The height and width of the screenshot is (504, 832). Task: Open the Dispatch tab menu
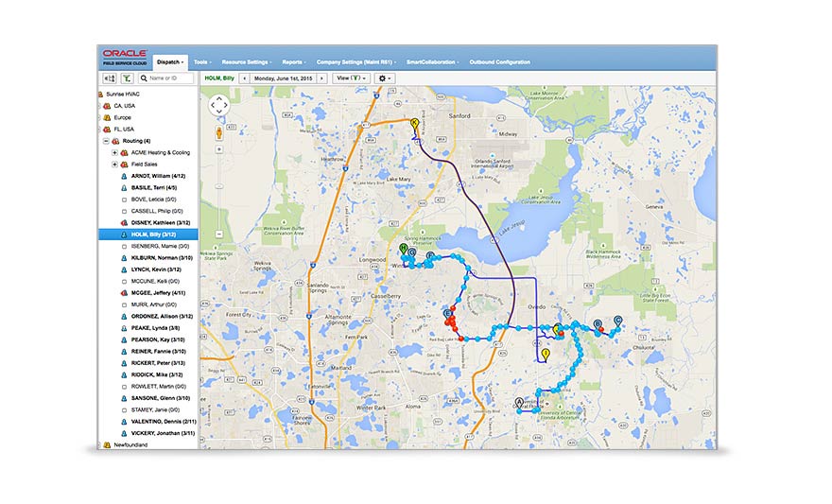coord(170,62)
